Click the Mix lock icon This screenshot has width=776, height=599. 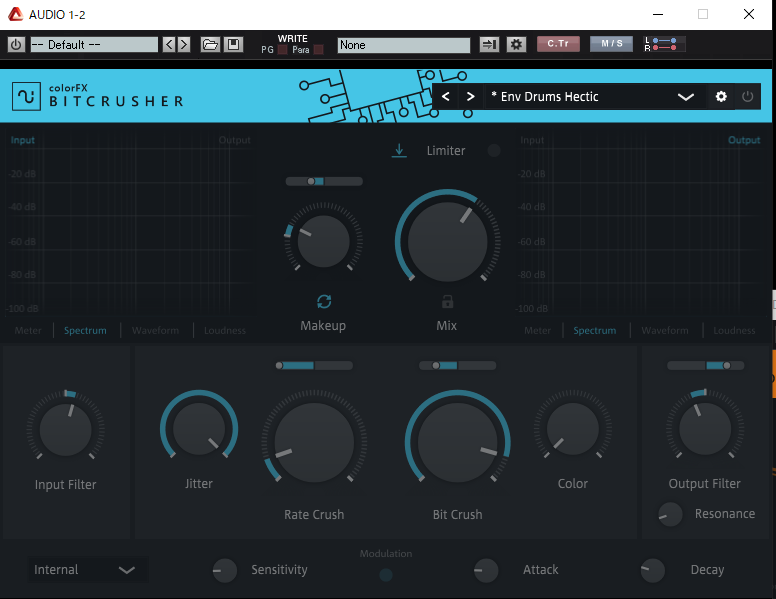point(447,301)
